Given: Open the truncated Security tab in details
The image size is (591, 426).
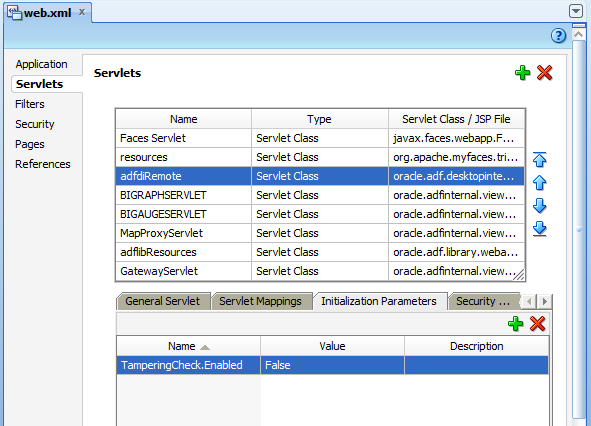Looking at the screenshot, I should (x=483, y=301).
